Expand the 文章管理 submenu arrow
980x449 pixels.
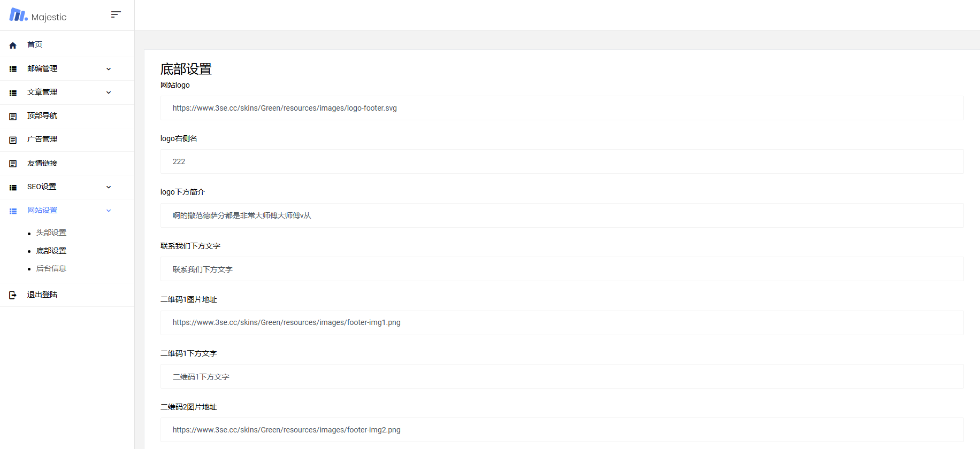(109, 92)
